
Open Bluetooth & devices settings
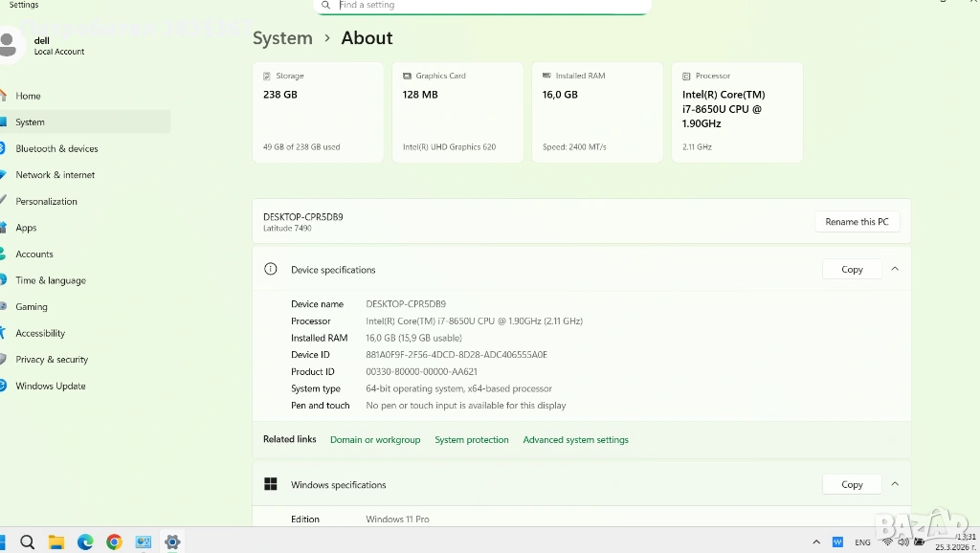(56, 148)
